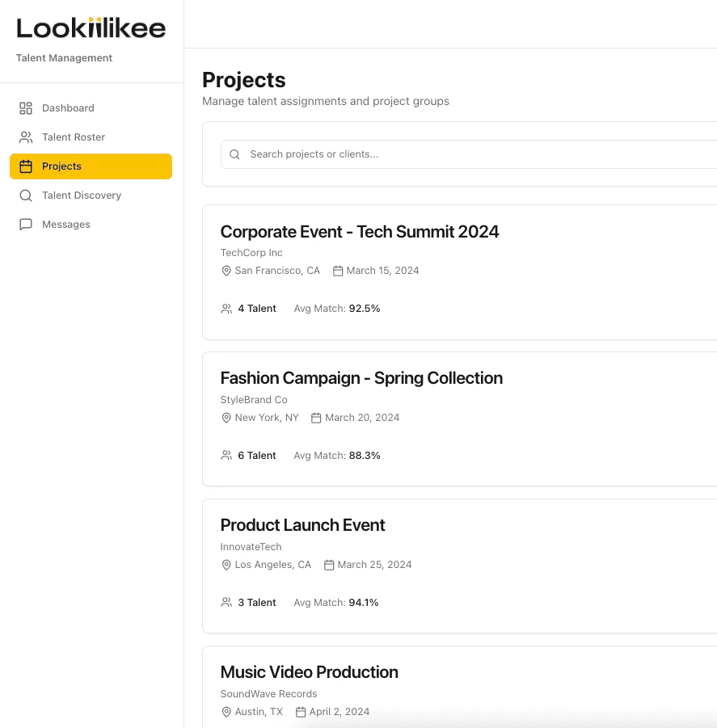Click the Talent Roster people icon

(x=26, y=137)
